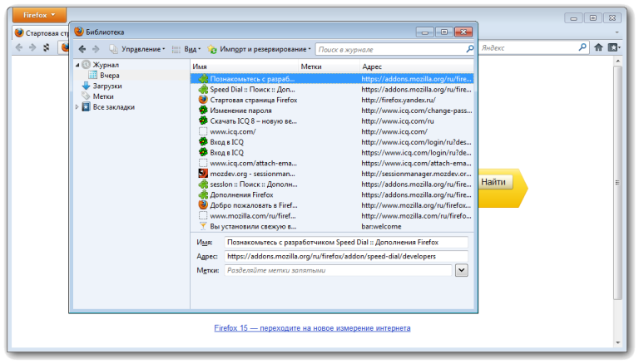Select the Изменение пароля entry
Screen dimensions: 639x364
tap(332, 111)
